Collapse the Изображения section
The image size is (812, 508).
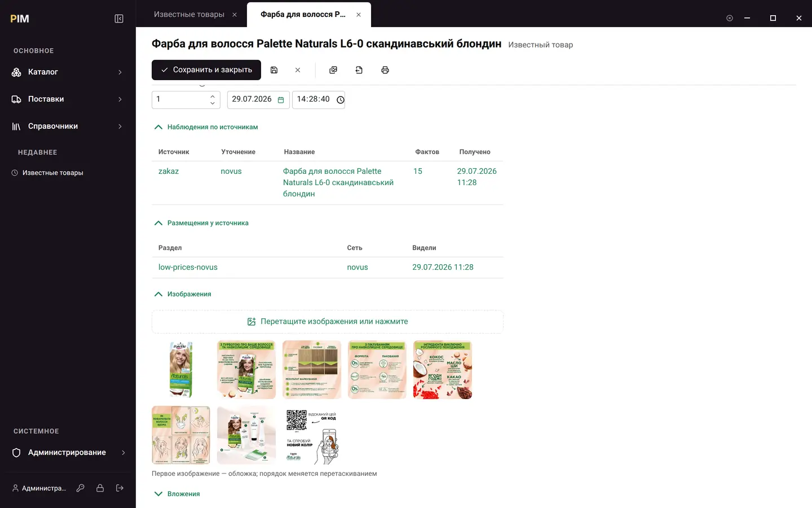pyautogui.click(x=158, y=294)
